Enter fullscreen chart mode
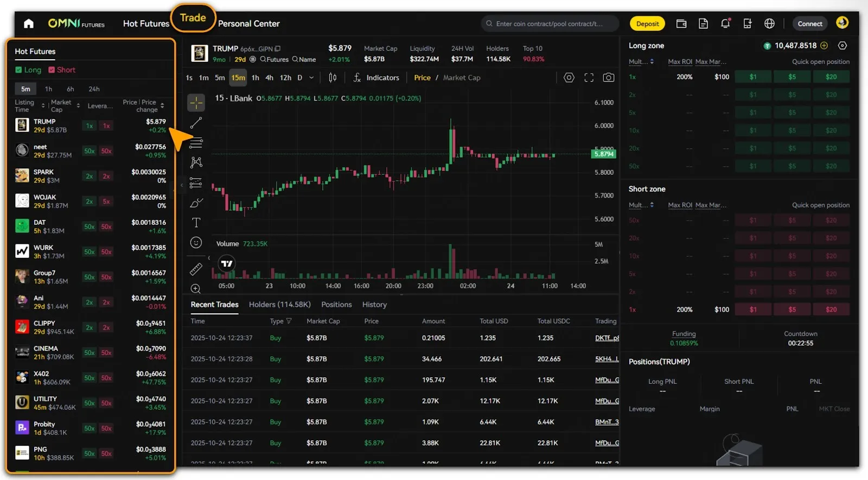The width and height of the screenshot is (868, 480). pos(589,78)
